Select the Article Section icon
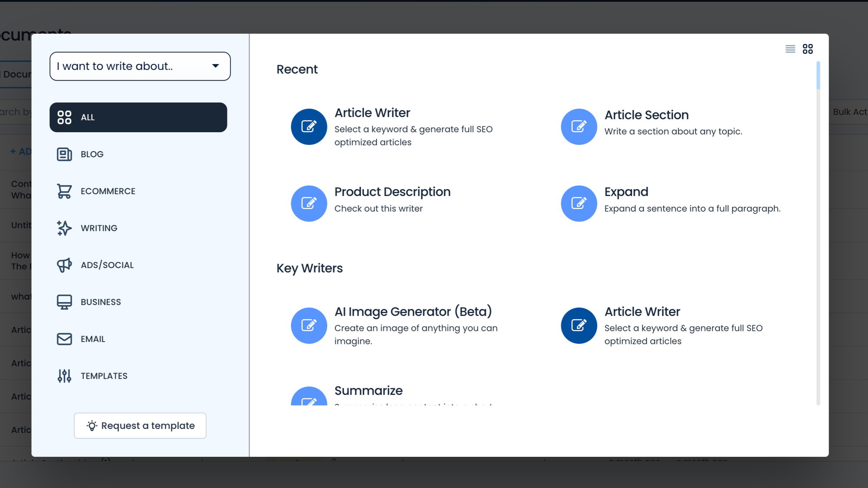 [579, 126]
